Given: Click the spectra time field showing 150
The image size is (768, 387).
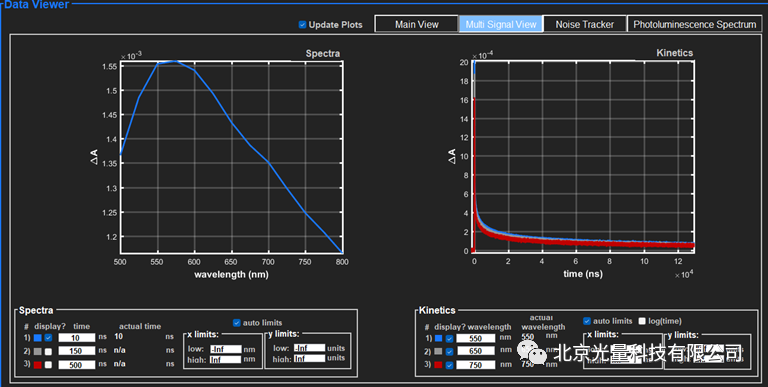Looking at the screenshot, I should tap(76, 351).
